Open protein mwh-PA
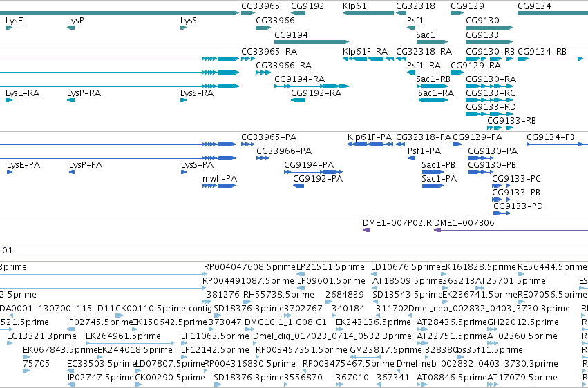Image resolution: width=588 pixels, height=388 pixels. tap(219, 179)
